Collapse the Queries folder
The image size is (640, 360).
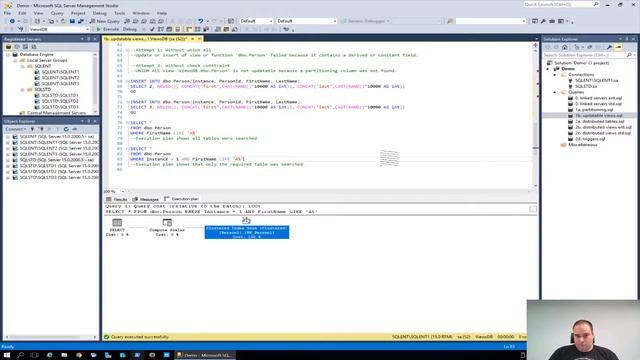point(555,92)
